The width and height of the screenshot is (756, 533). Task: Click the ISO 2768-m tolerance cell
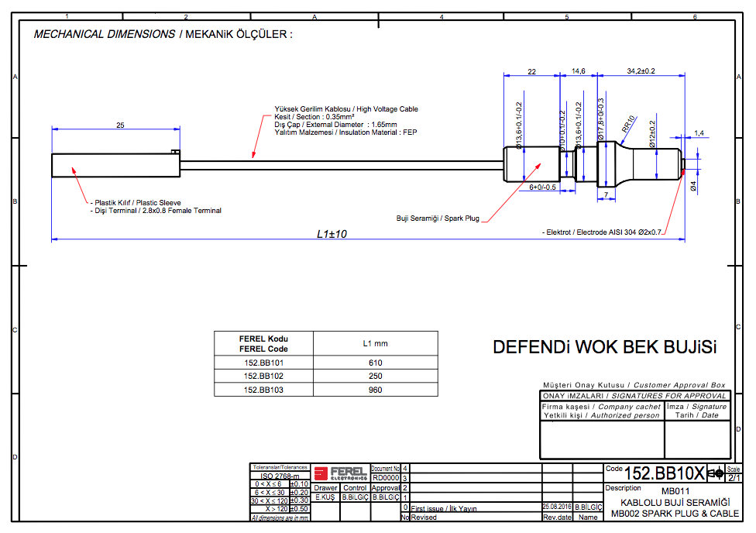[269, 476]
